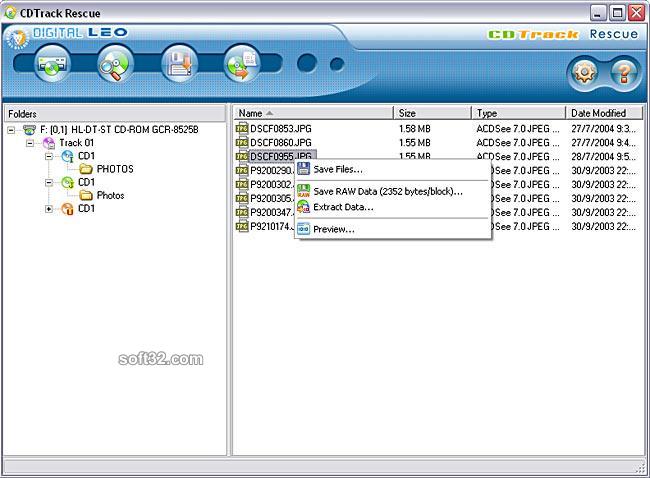
Task: Select the HL-DT-ST CD-ROM GCR-8525B drive
Action: coord(119,130)
